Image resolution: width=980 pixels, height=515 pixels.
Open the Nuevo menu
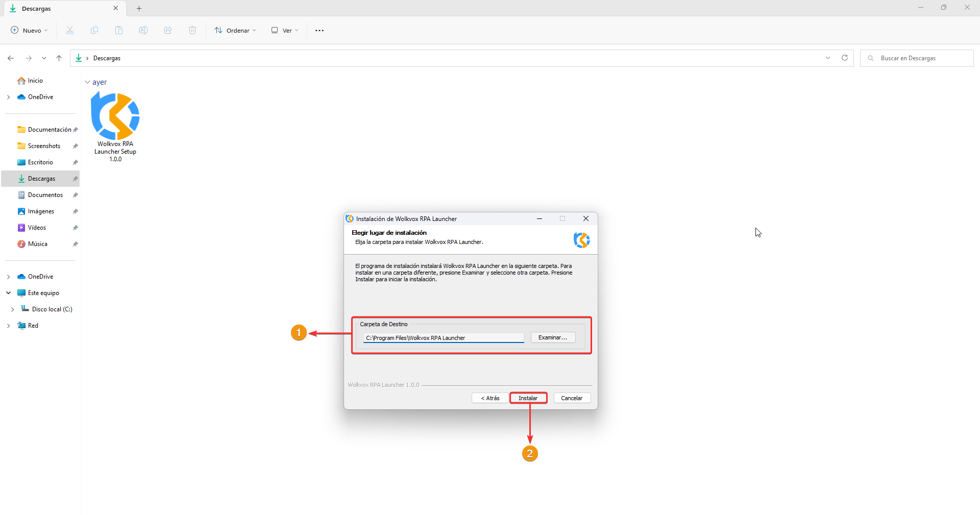point(29,31)
